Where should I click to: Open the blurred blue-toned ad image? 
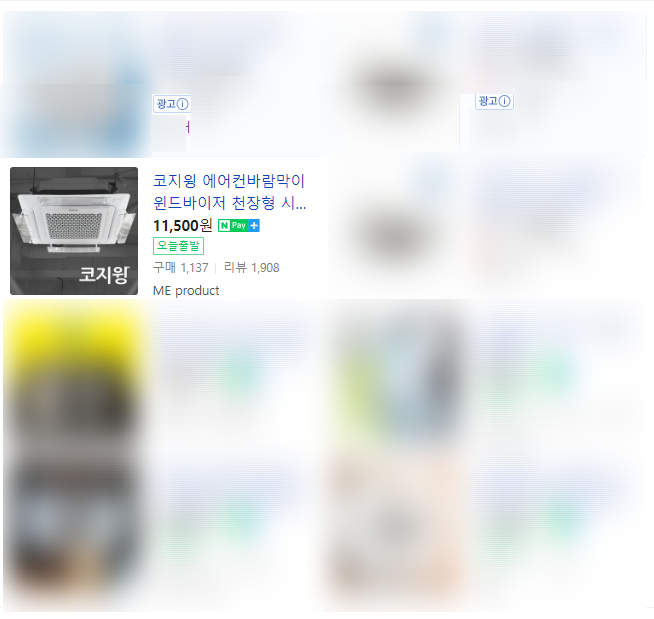(x=75, y=86)
